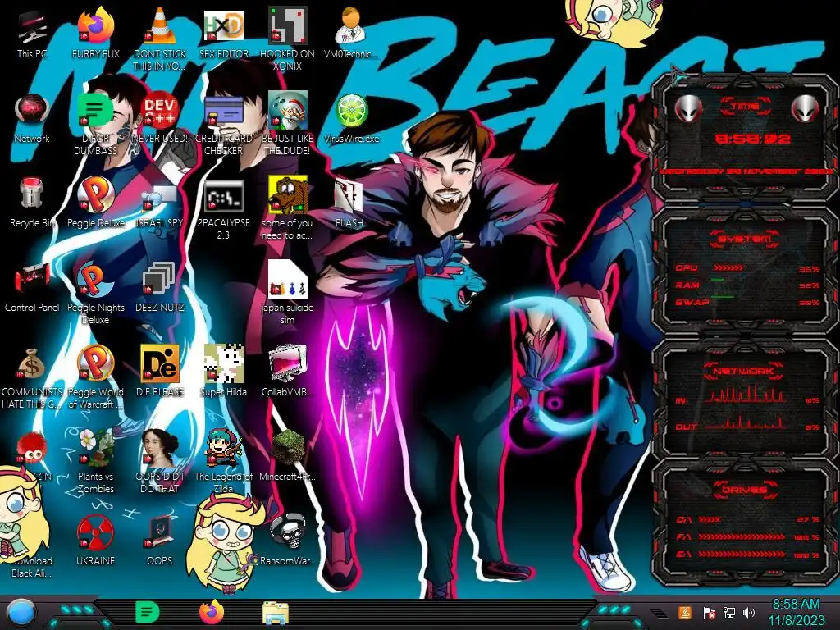Open the VLC cone shortcut on desktop
The image size is (840, 630).
160,38
